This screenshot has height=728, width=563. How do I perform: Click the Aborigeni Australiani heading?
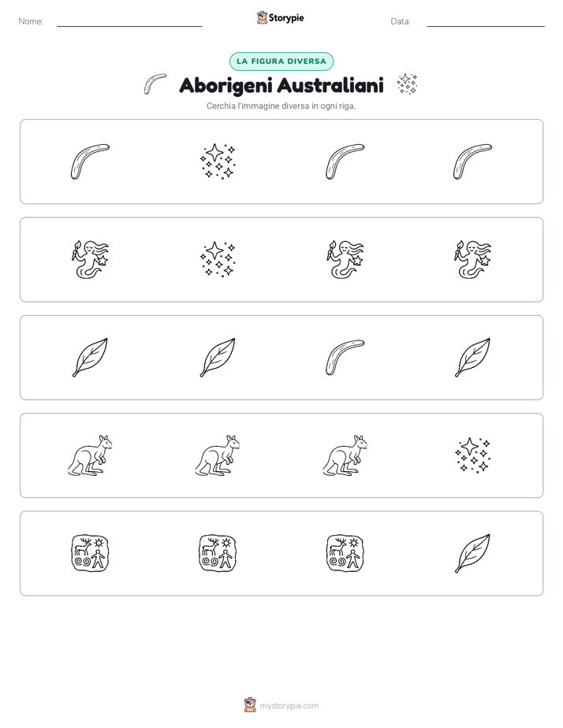coord(281,85)
